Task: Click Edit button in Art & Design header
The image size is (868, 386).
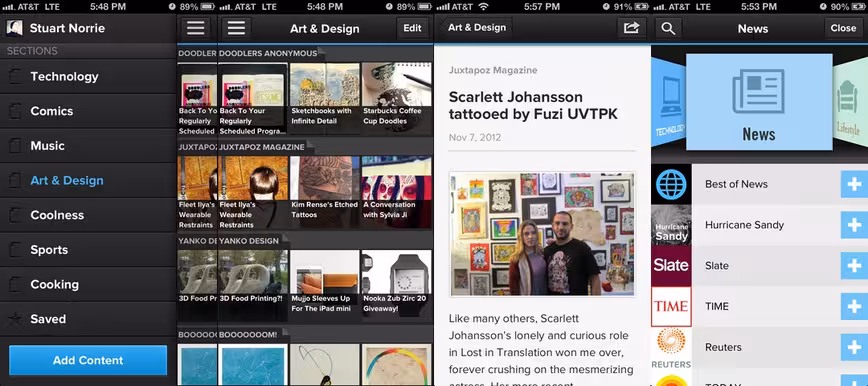Action: [x=412, y=28]
